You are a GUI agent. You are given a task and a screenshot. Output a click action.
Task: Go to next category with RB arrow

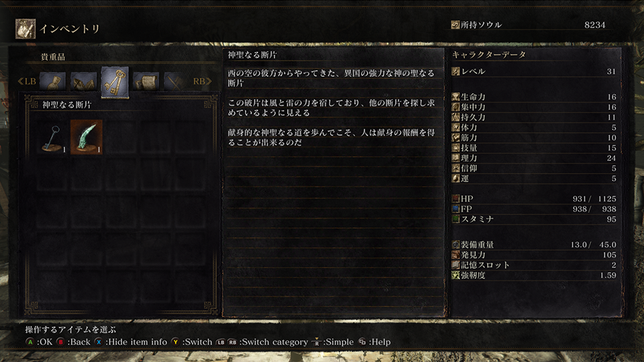[x=202, y=81]
